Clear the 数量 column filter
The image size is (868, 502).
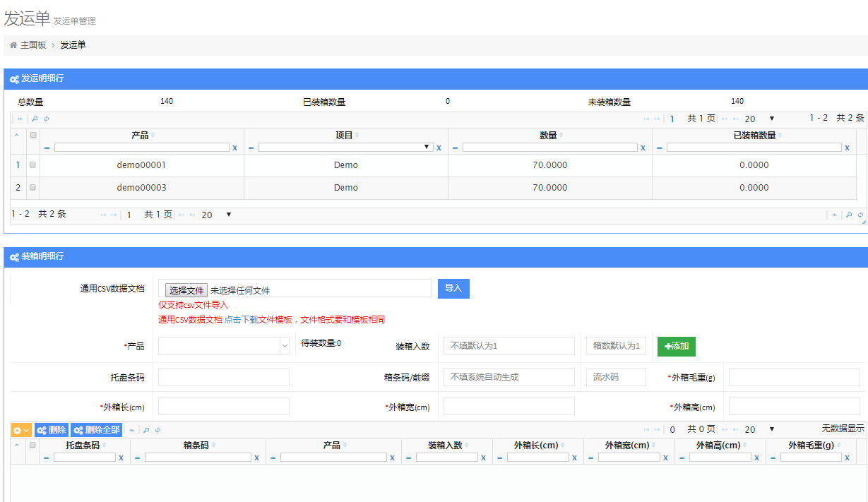(x=643, y=148)
